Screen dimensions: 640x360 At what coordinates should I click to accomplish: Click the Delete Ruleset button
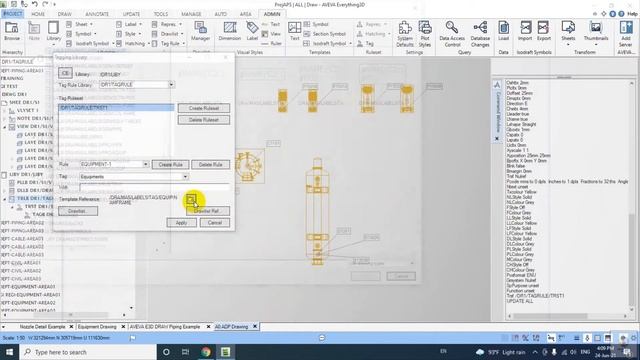204,120
